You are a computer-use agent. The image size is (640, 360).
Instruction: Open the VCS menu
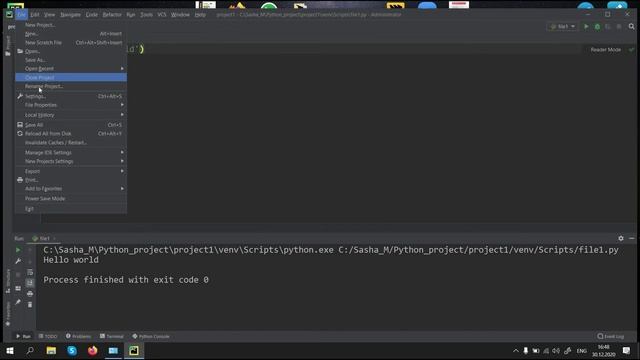(162, 15)
